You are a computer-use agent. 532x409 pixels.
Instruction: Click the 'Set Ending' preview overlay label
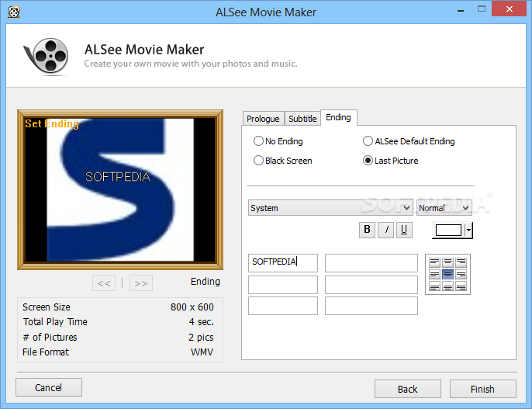[x=52, y=123]
